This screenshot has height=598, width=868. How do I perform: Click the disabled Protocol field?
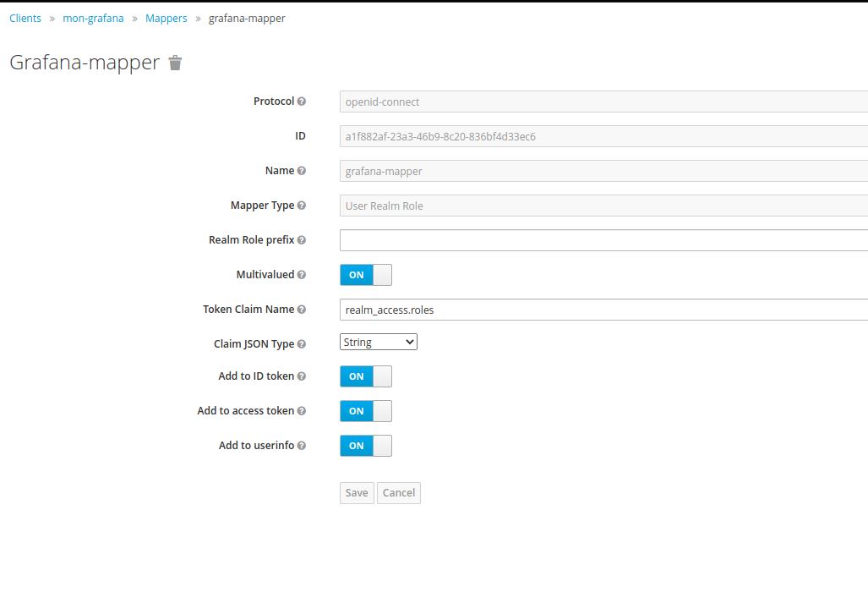click(604, 101)
